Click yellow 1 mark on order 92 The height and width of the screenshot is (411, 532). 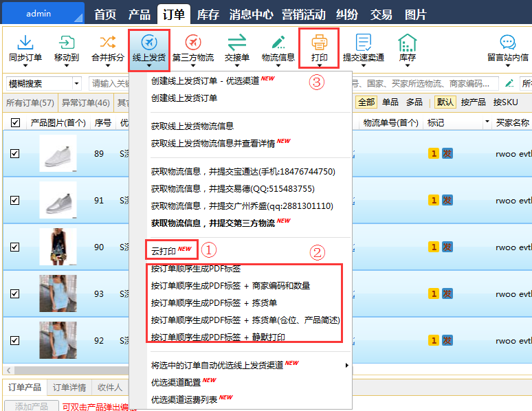pos(434,340)
